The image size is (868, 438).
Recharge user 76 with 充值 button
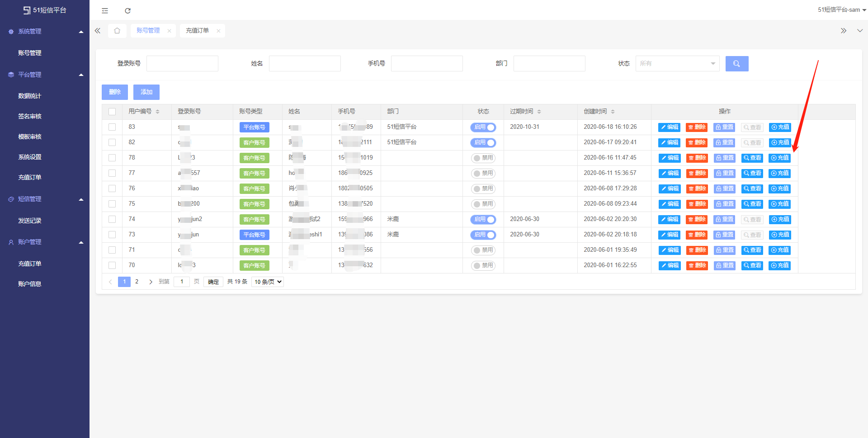tap(780, 189)
